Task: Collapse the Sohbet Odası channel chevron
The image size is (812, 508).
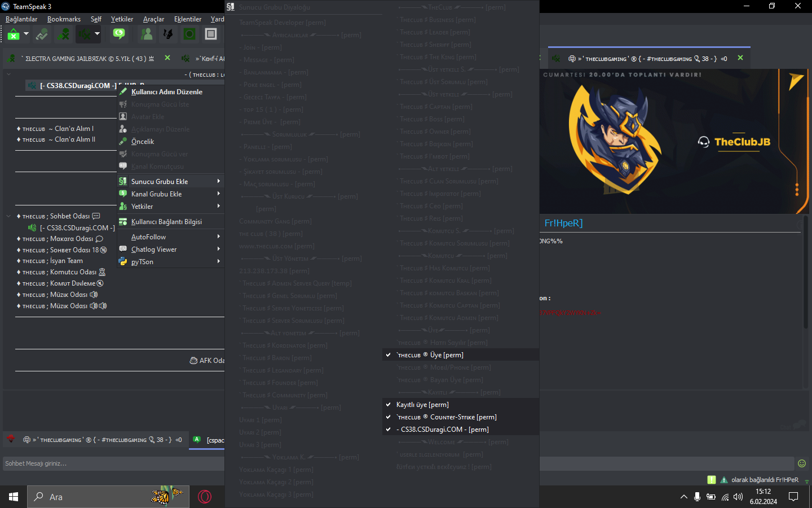Action: pyautogui.click(x=8, y=216)
